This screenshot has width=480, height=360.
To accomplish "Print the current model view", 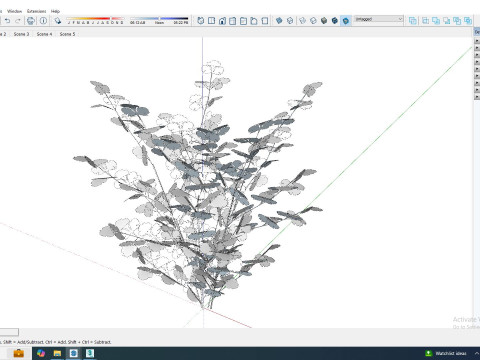I will (x=31, y=21).
